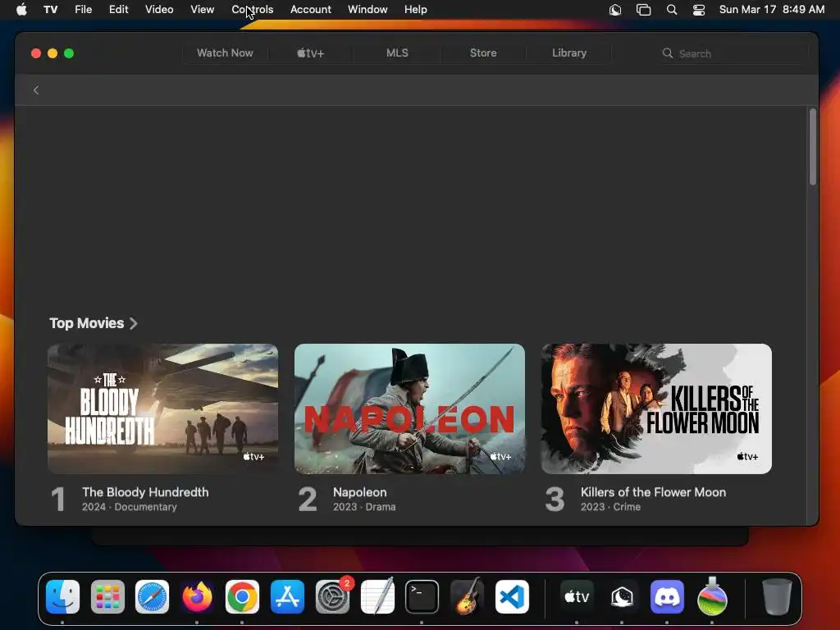The height and width of the screenshot is (630, 840).
Task: Click the moon-faced app in Dock
Action: pyautogui.click(x=622, y=596)
